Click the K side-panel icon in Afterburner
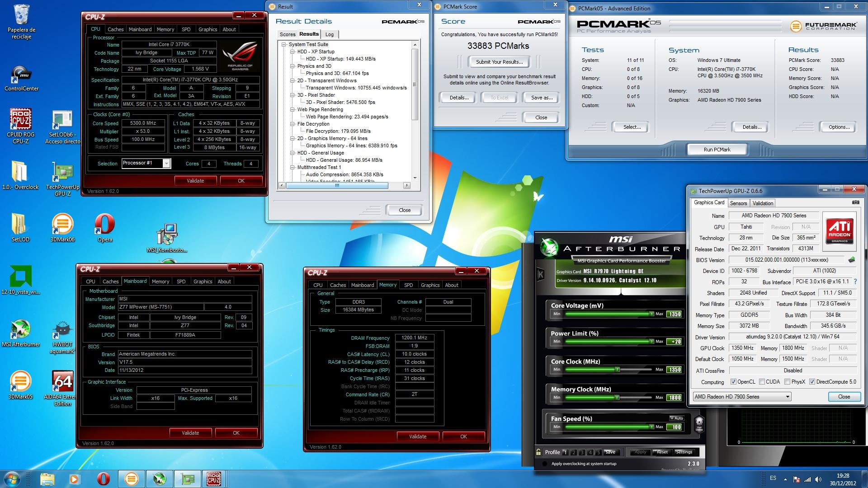 tap(540, 274)
